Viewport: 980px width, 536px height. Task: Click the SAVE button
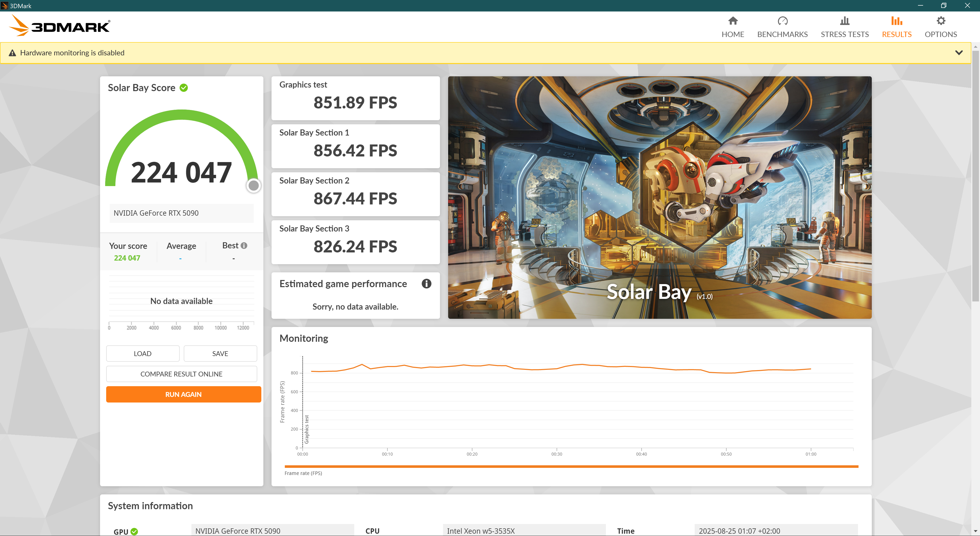(220, 354)
